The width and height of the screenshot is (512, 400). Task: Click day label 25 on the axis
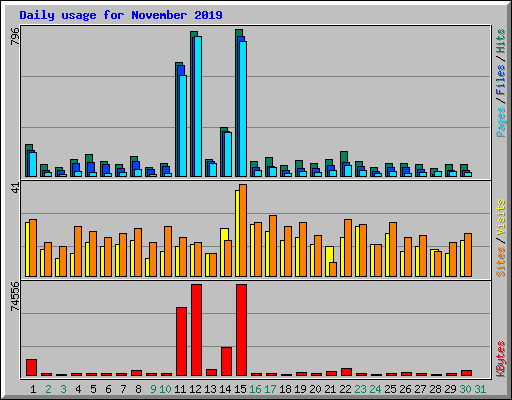click(x=390, y=389)
